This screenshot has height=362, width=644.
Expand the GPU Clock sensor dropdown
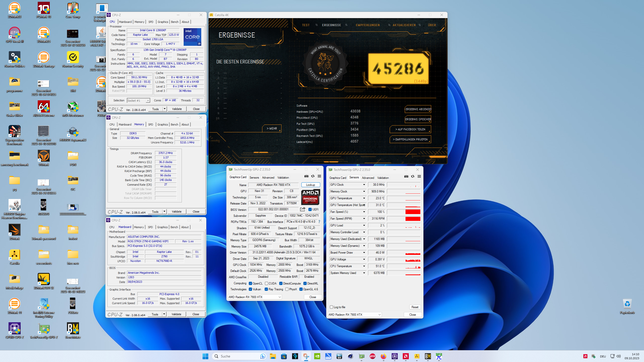click(364, 185)
